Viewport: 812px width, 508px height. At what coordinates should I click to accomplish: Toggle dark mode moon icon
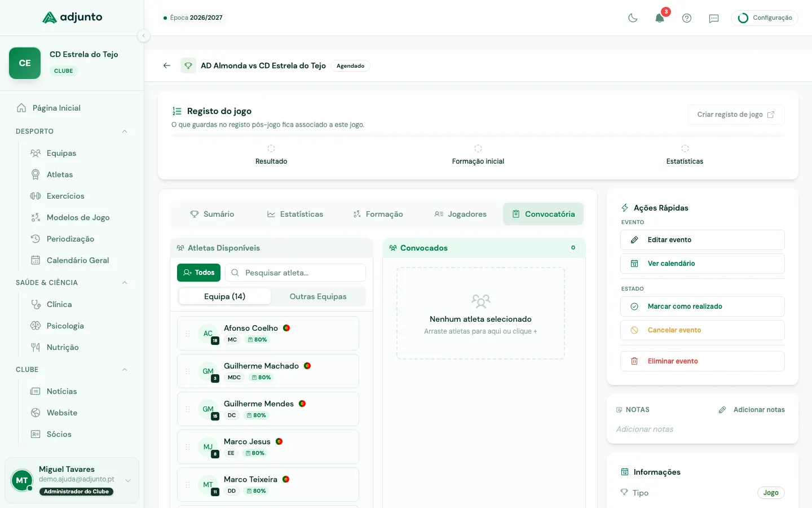pyautogui.click(x=633, y=18)
